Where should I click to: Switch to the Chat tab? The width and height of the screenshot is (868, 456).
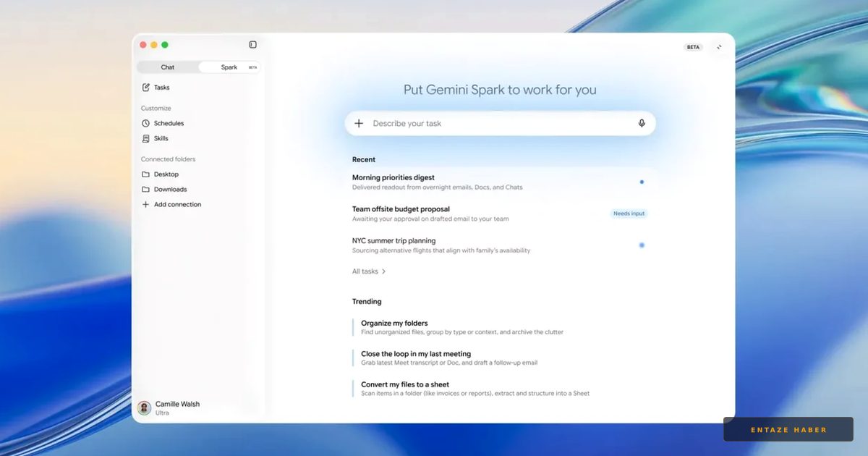coord(168,67)
